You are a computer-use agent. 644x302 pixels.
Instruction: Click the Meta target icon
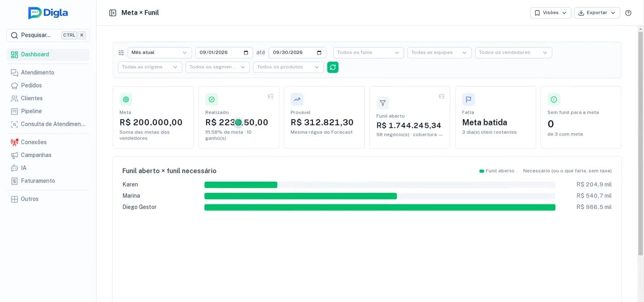(126, 100)
